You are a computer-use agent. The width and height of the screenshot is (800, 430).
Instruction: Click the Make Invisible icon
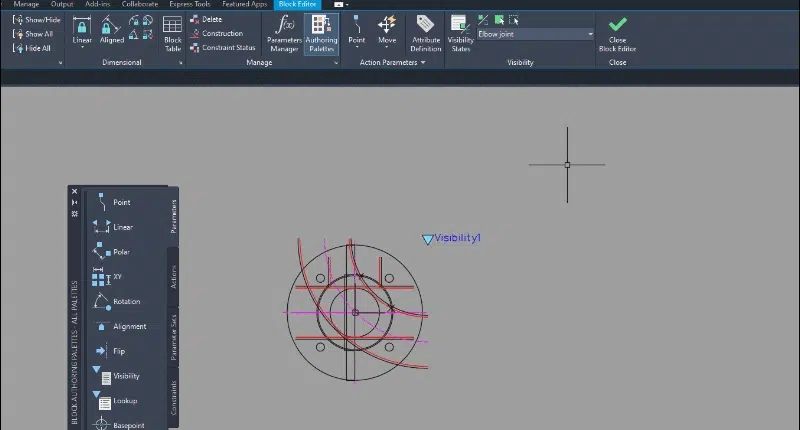514,20
